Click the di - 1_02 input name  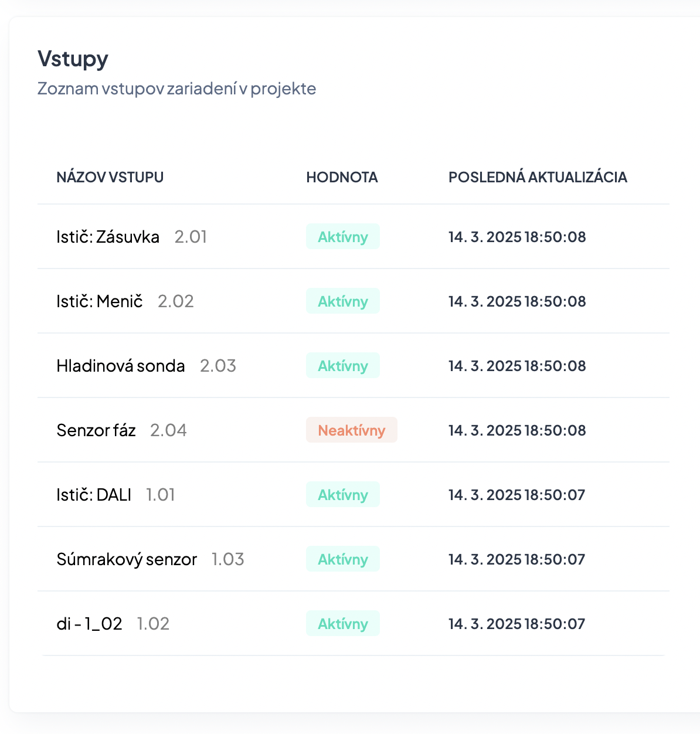pos(89,624)
